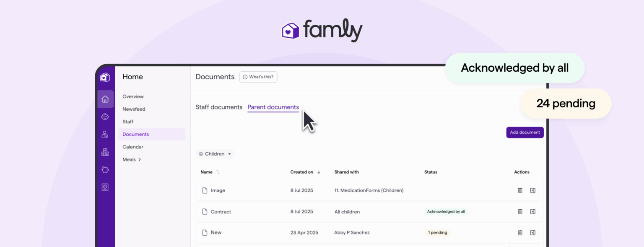
Task: Open side panel for the Contract document
Action: 532,212
